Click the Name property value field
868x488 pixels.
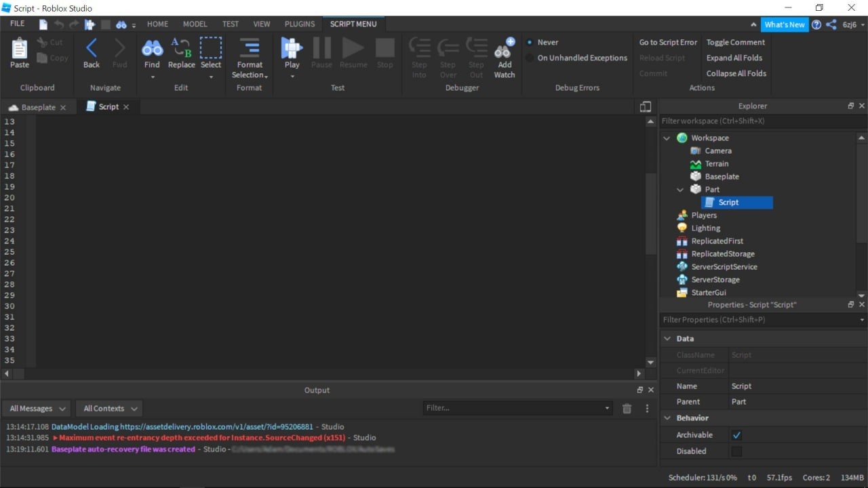click(797, 386)
